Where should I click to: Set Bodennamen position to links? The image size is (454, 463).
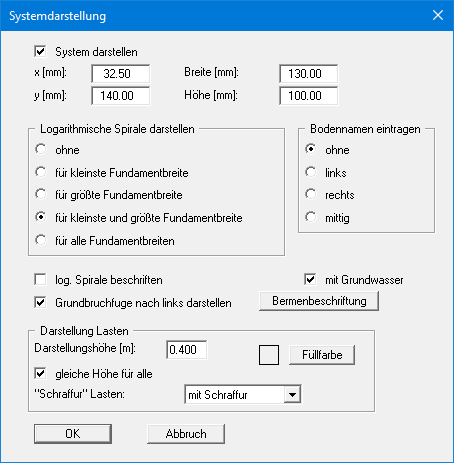311,172
